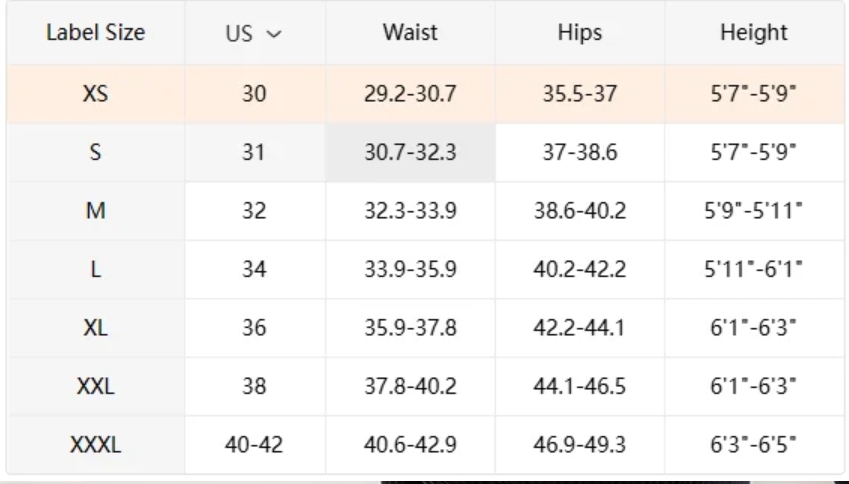Viewport: 849px width, 484px height.
Task: Click the Height column header
Action: click(x=754, y=33)
